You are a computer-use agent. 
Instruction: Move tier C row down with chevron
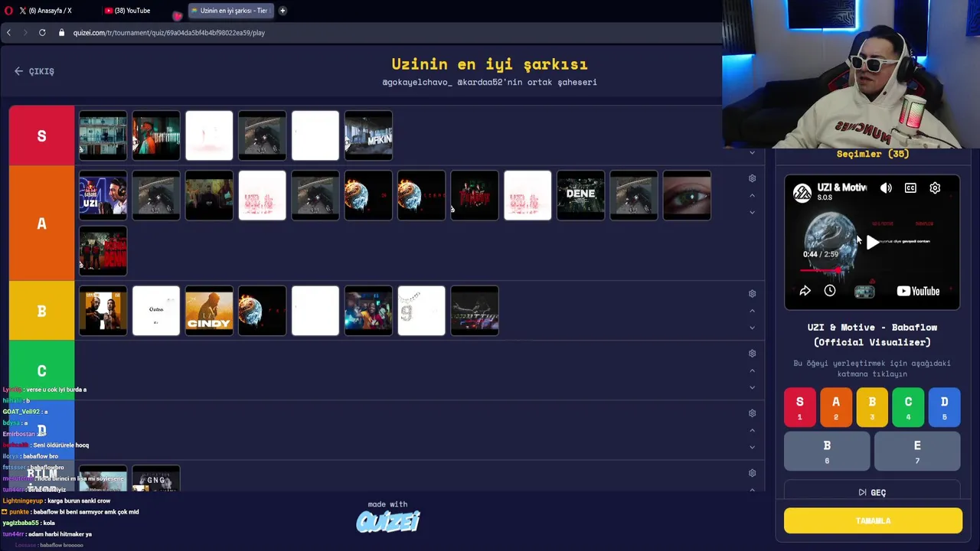click(752, 387)
